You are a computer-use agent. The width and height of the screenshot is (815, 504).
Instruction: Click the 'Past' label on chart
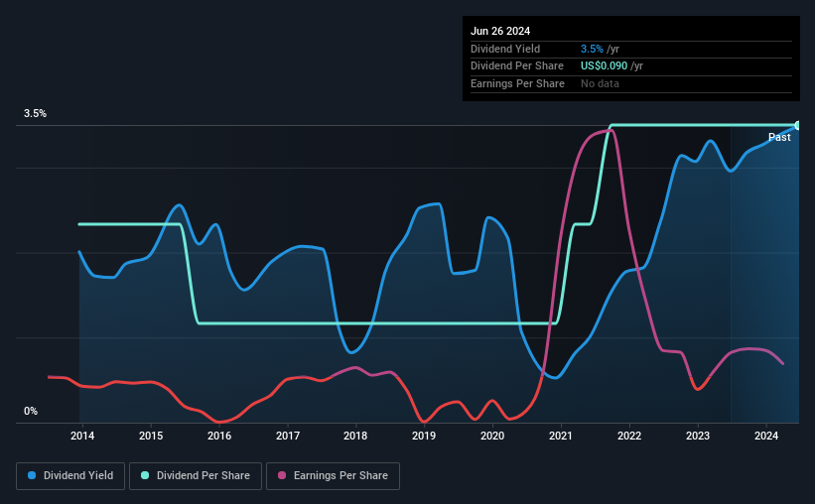pos(779,137)
